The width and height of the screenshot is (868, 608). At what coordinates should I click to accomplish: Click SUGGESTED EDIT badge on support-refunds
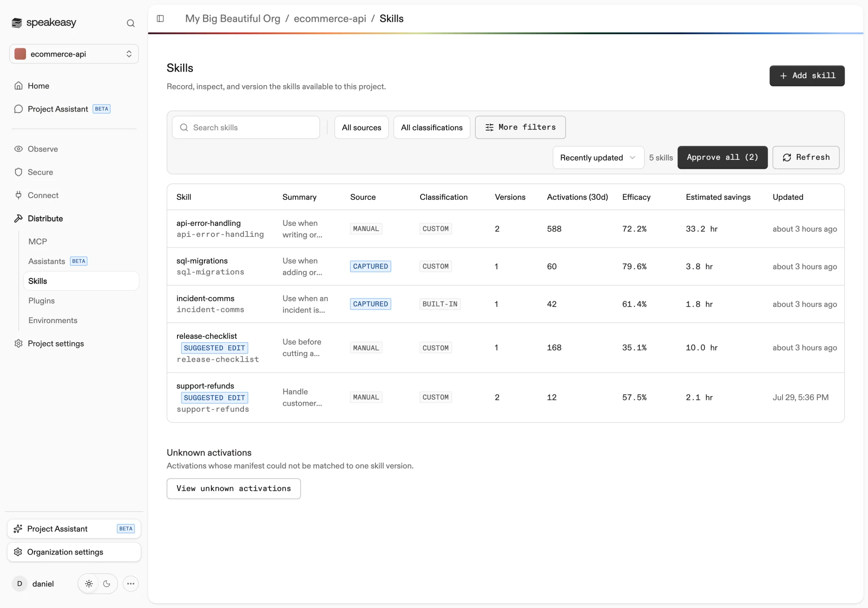click(x=214, y=398)
